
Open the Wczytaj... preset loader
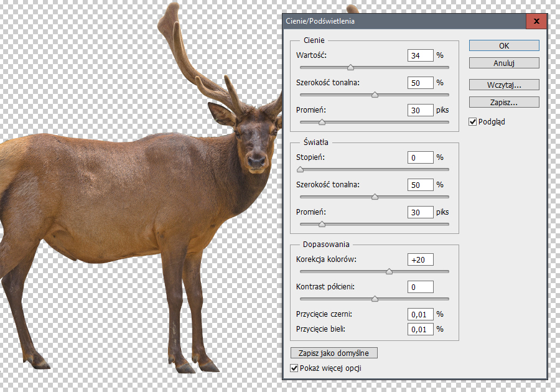pos(504,85)
